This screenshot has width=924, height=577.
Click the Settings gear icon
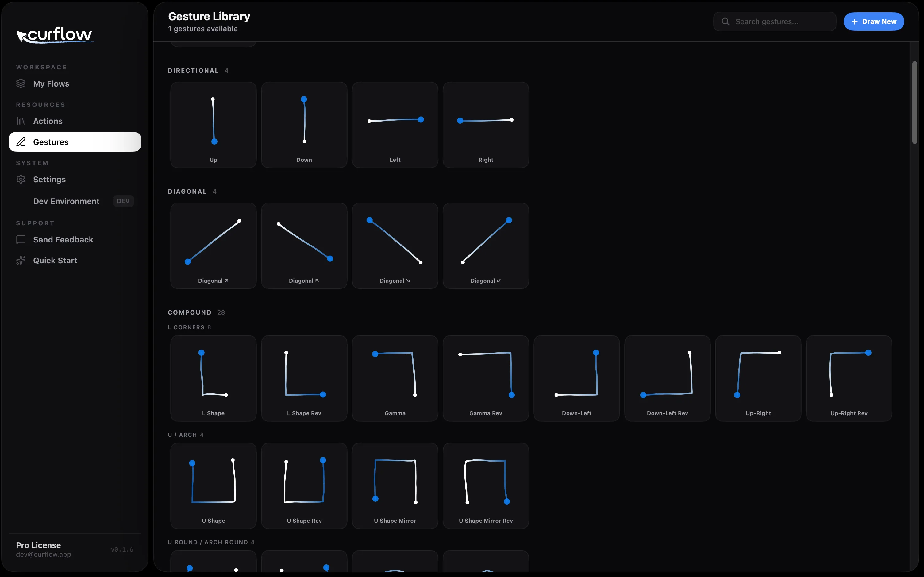tap(21, 179)
